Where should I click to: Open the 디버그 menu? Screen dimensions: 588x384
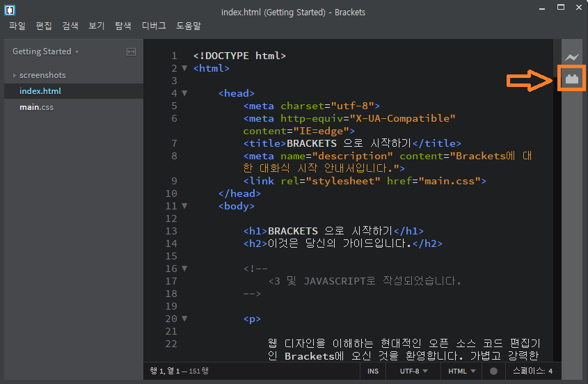click(154, 26)
